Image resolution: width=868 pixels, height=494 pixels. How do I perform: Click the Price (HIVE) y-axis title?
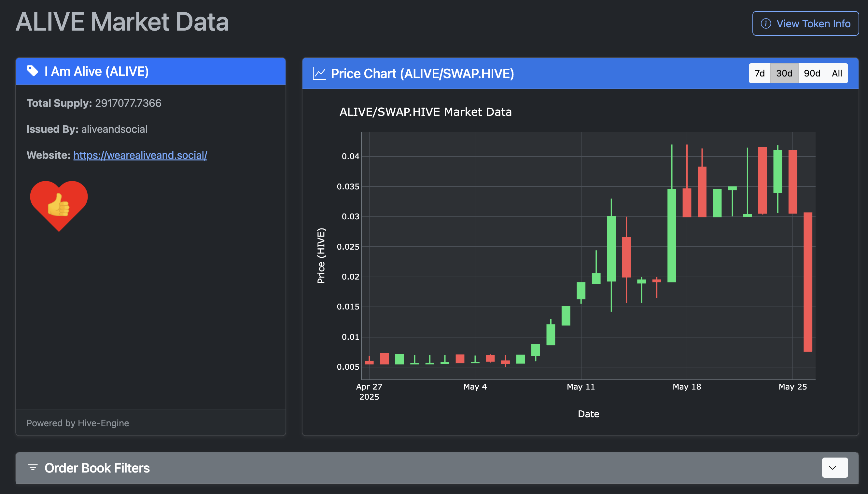coord(321,255)
